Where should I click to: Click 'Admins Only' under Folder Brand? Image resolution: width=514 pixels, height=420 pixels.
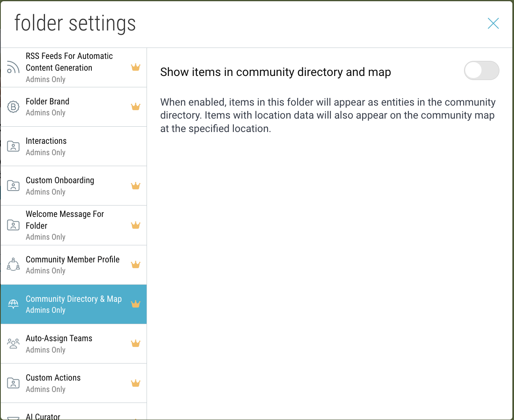(45, 113)
